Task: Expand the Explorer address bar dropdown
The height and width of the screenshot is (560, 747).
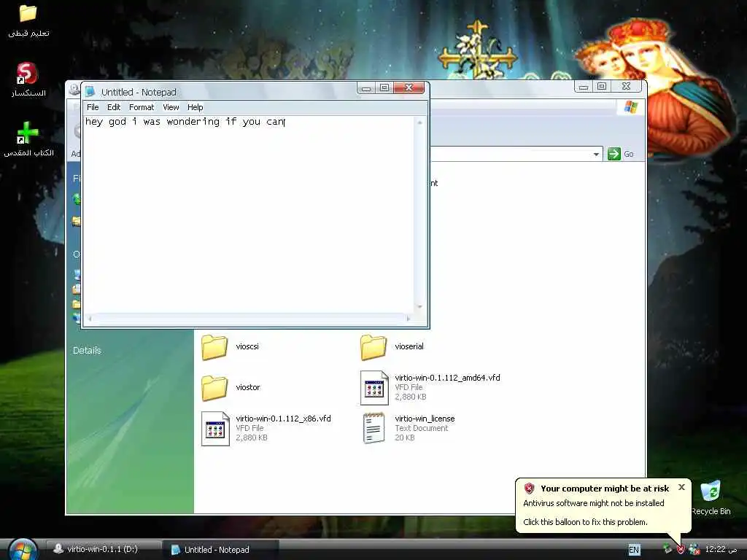Action: pos(596,155)
